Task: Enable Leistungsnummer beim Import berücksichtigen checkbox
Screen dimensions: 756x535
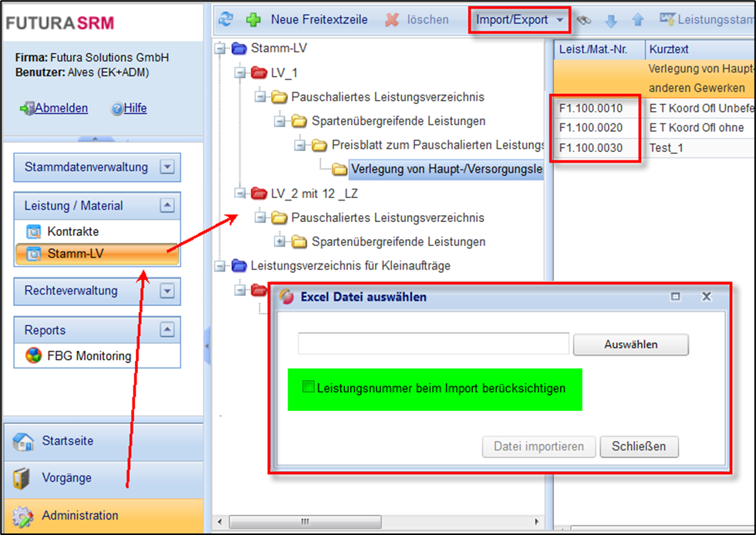Action: coord(309,387)
